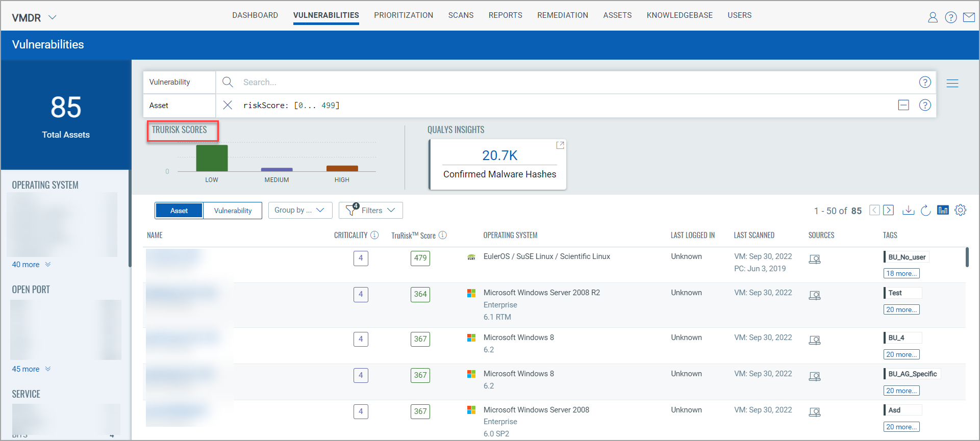
Task: Click the green LOW TruRisk bar
Action: coord(212,158)
